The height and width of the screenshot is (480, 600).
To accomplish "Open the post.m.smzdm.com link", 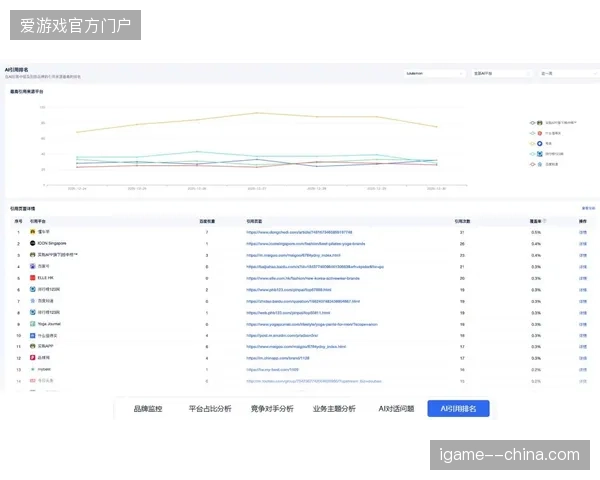I will (x=282, y=336).
